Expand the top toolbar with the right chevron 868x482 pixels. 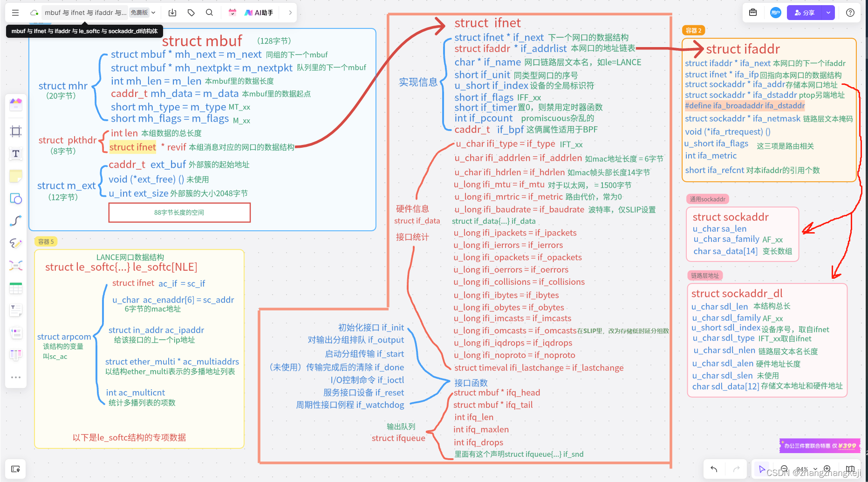[x=290, y=13]
